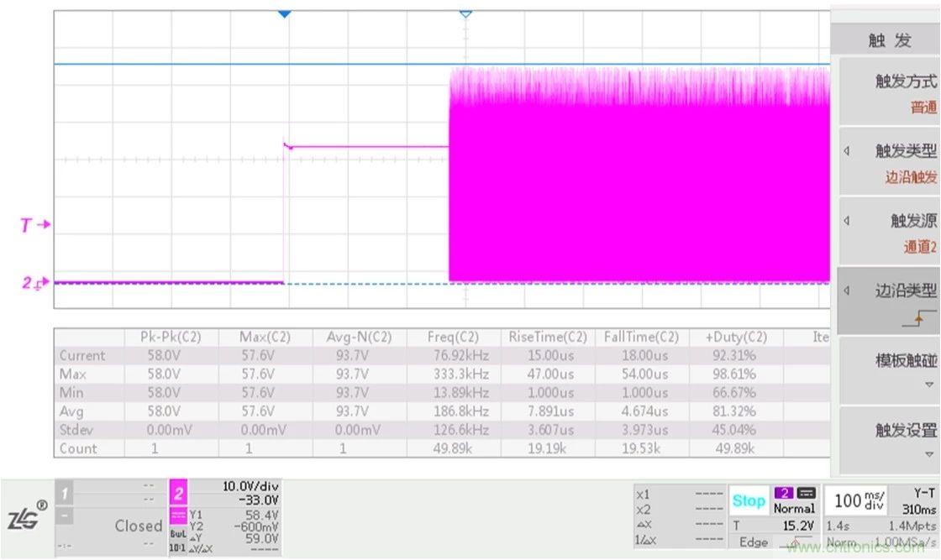
Task: Click the 触发 menu title
Action: pyautogui.click(x=889, y=40)
